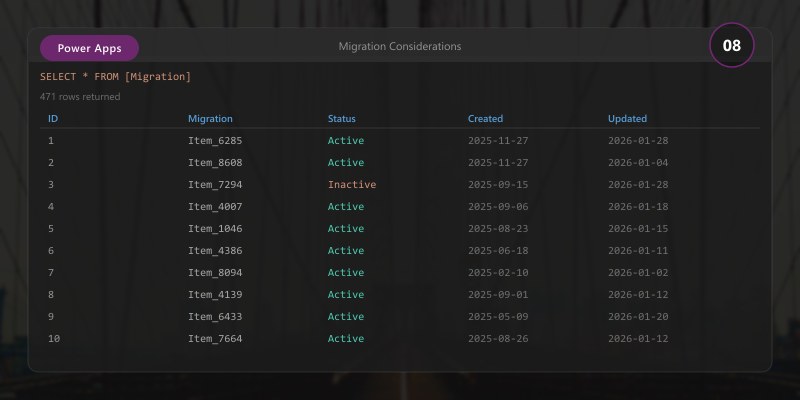The height and width of the screenshot is (400, 800).
Task: Click Created date 2025-05-09
Action: tap(498, 316)
